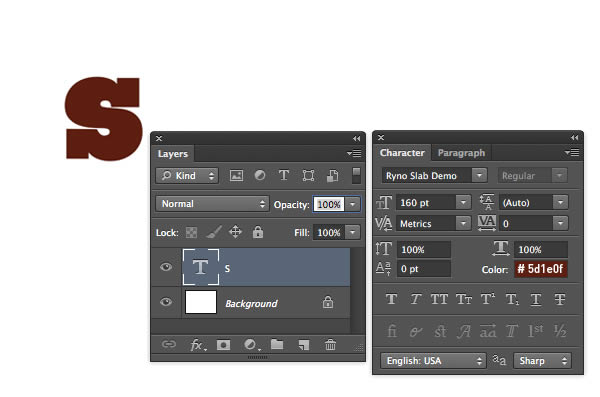This screenshot has height=397, width=600.
Task: Open the Character panel flyout menu
Action: point(572,153)
